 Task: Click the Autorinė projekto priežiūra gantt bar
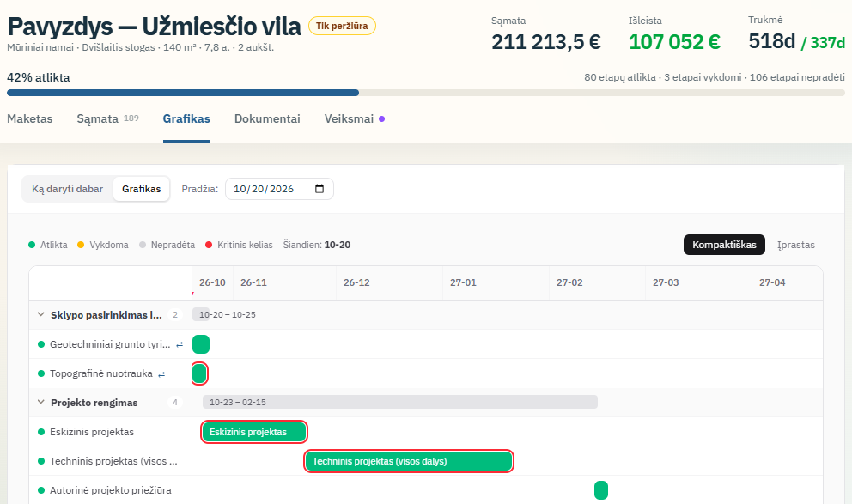(x=601, y=490)
